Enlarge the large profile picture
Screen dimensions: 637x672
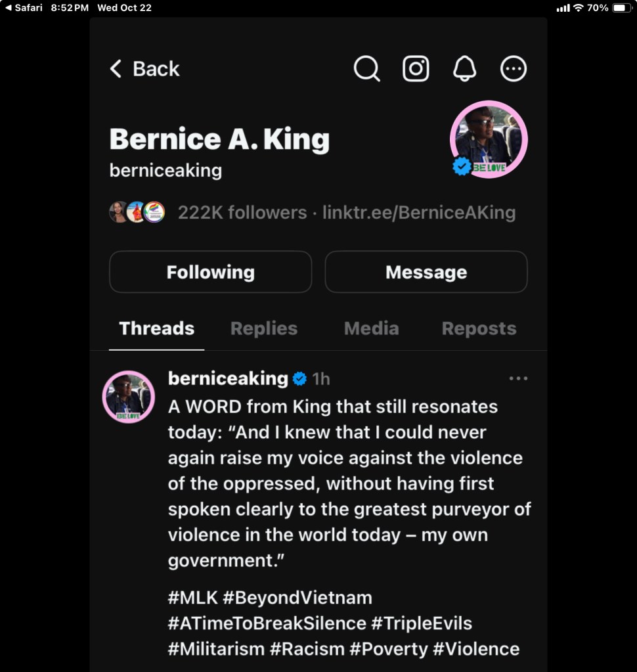tap(489, 139)
